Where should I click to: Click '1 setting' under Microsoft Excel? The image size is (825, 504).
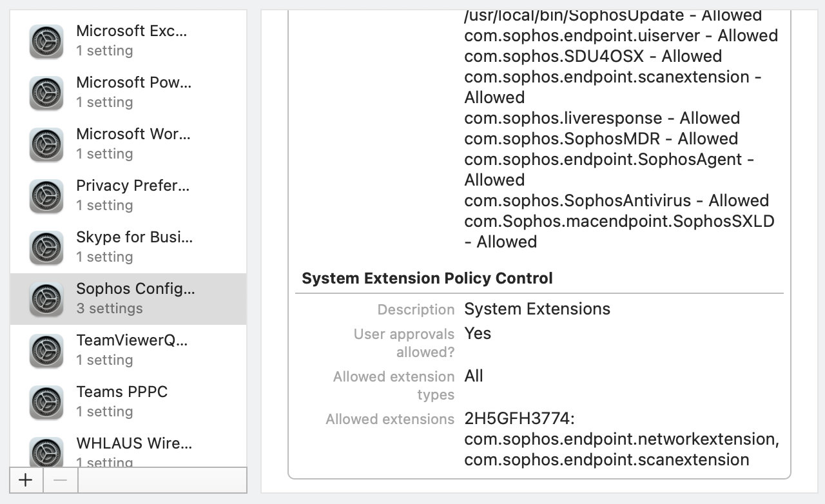coord(104,51)
